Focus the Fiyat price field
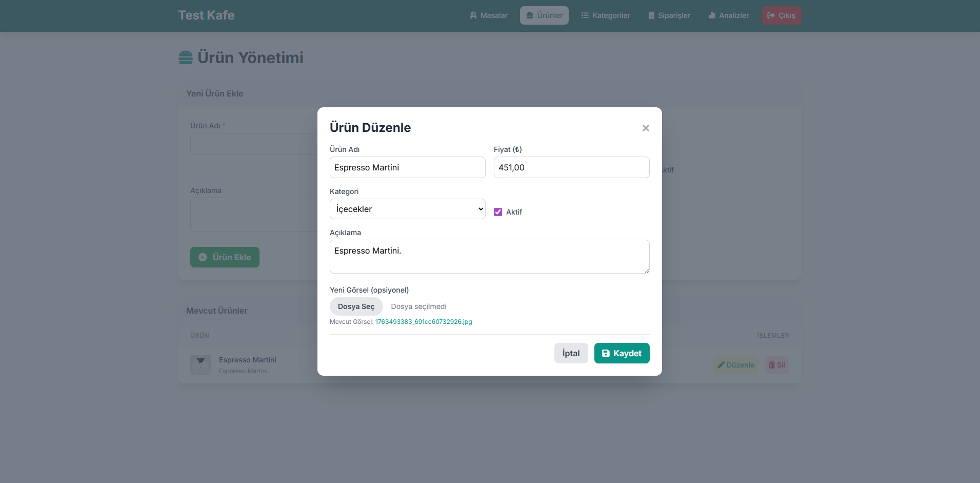 (571, 167)
